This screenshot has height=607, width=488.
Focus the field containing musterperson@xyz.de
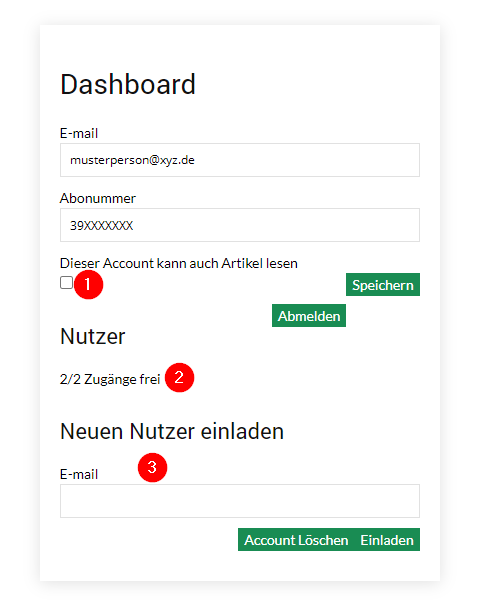tap(240, 160)
